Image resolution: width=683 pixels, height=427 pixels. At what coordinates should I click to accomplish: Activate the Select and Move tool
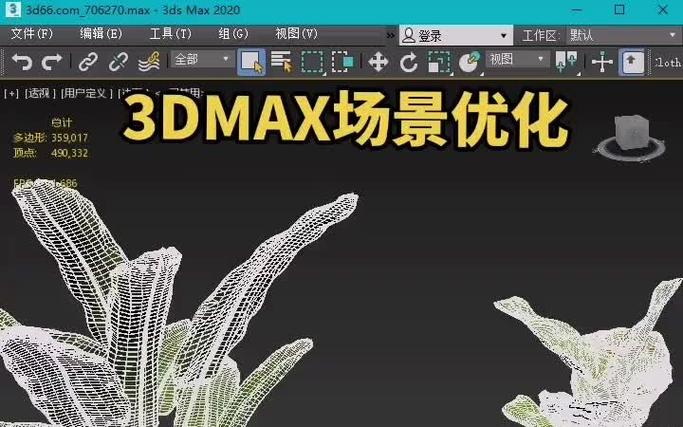pos(378,62)
